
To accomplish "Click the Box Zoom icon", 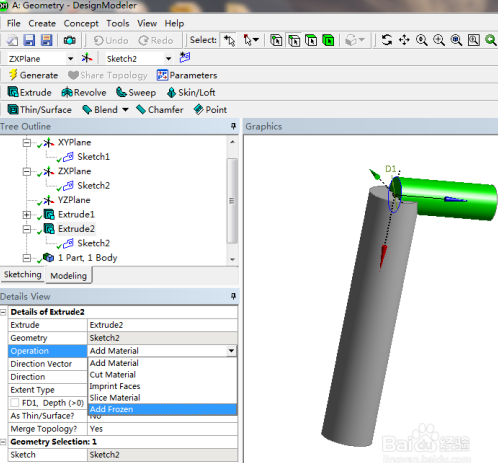I will pos(439,40).
